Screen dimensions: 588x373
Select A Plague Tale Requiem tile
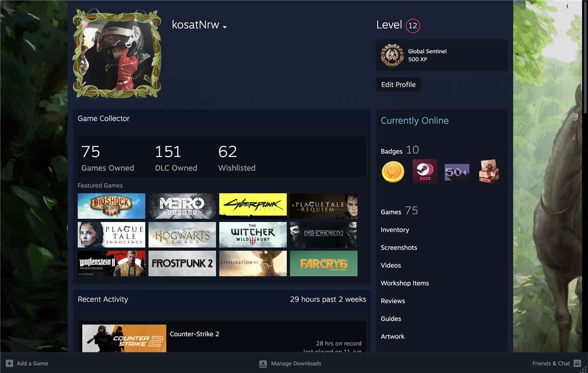(324, 206)
